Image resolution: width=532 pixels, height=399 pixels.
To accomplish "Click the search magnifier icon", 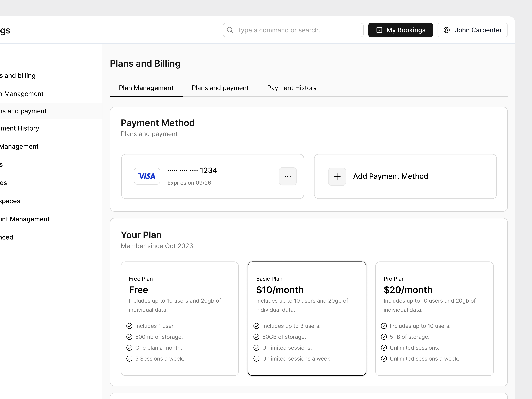I will pos(230,30).
